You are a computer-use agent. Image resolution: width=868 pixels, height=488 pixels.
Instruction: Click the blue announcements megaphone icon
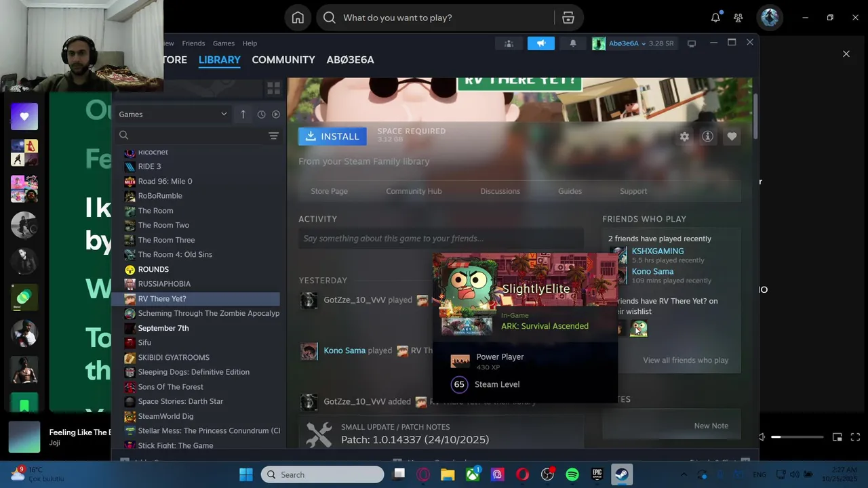(x=541, y=43)
